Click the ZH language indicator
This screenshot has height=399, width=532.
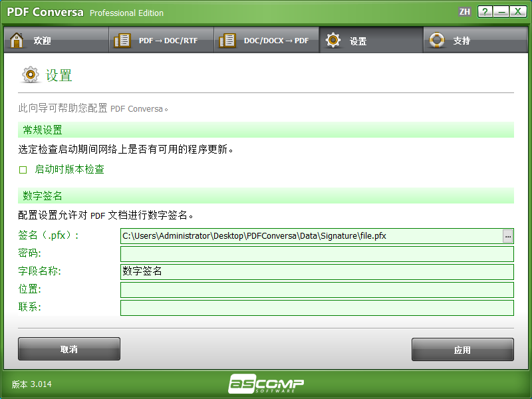[x=464, y=12]
